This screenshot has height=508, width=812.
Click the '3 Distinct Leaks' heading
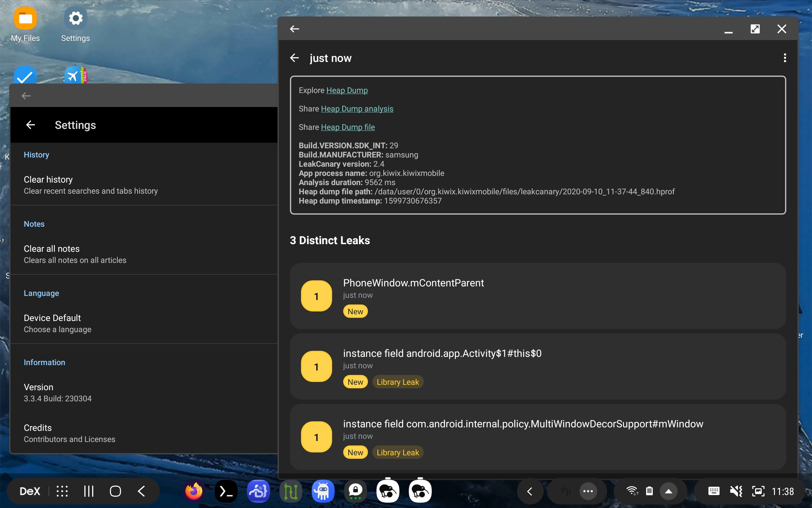[330, 241]
